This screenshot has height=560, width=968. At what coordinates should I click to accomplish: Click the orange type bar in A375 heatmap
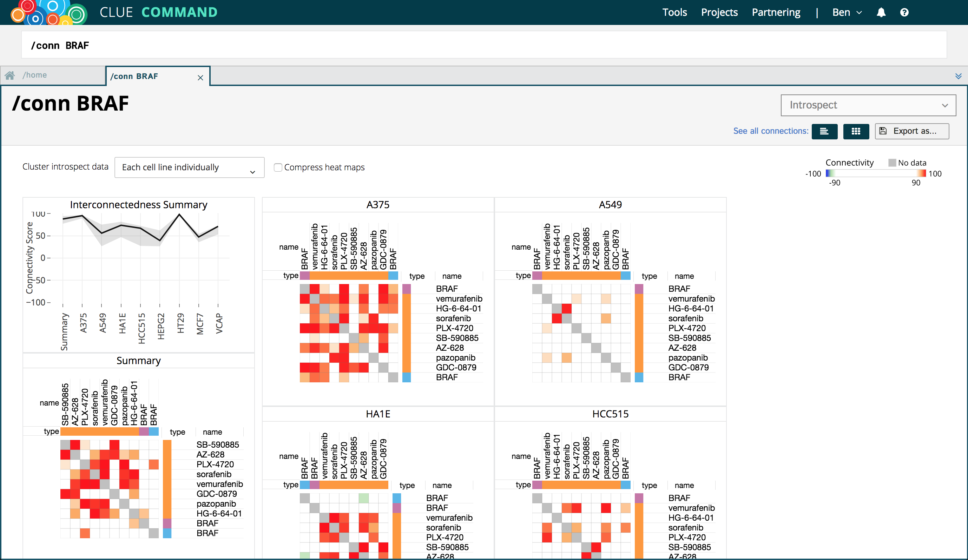[349, 276]
